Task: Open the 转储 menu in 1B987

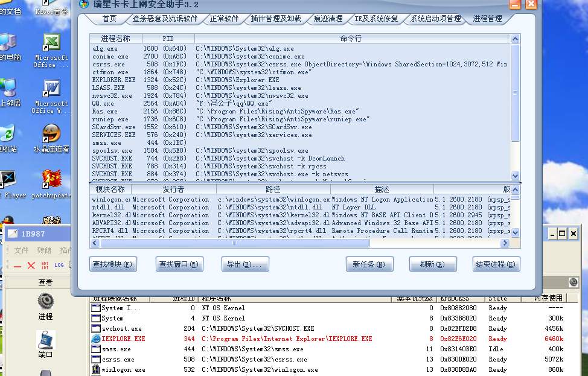Action: point(44,250)
